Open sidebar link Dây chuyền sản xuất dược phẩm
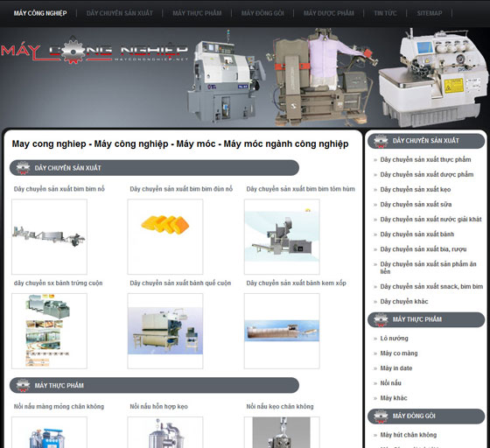 [x=427, y=175]
